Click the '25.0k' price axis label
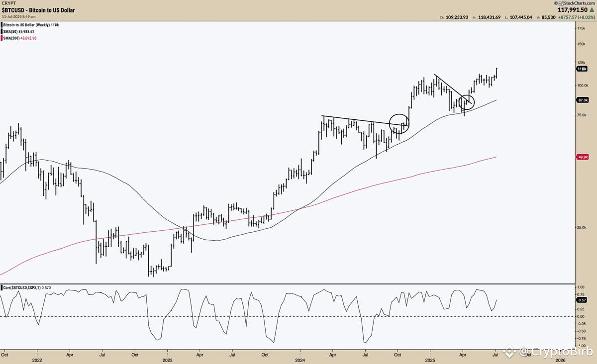Viewport: 597px width, 364px height. click(582, 228)
